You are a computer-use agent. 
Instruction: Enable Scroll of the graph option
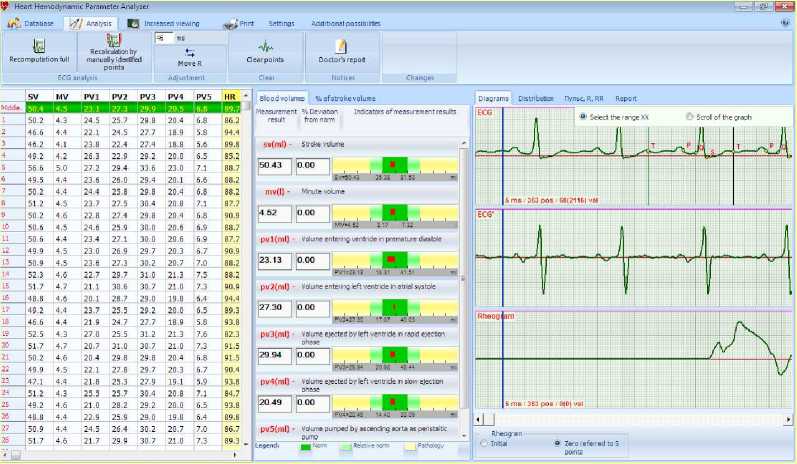click(690, 117)
